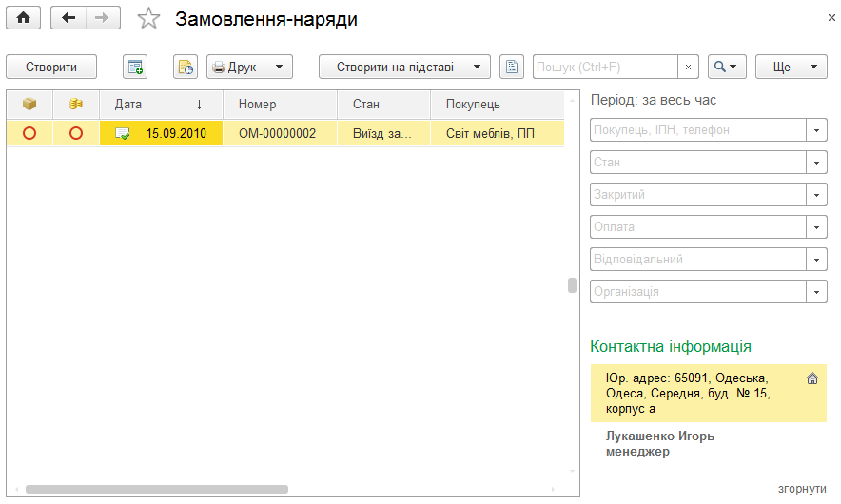Expand the Відповідальний filter dropdown arrow
The image size is (841, 504).
(817, 260)
